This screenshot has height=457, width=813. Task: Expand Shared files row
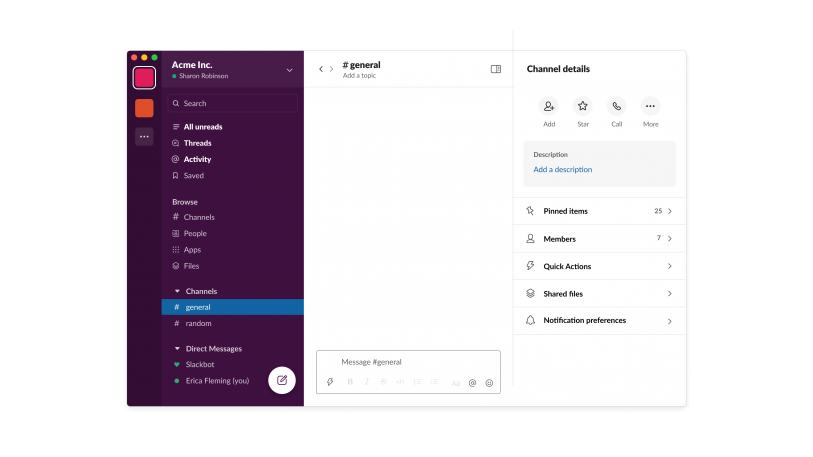(599, 294)
